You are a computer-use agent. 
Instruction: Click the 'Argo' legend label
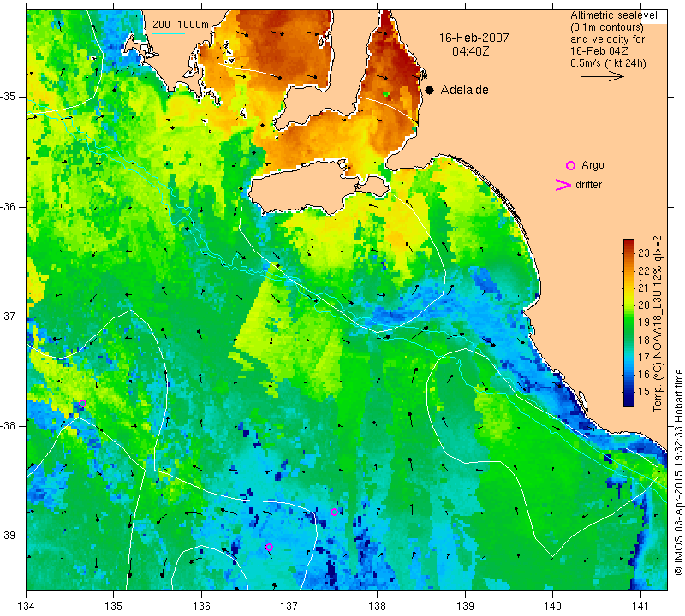coord(593,165)
